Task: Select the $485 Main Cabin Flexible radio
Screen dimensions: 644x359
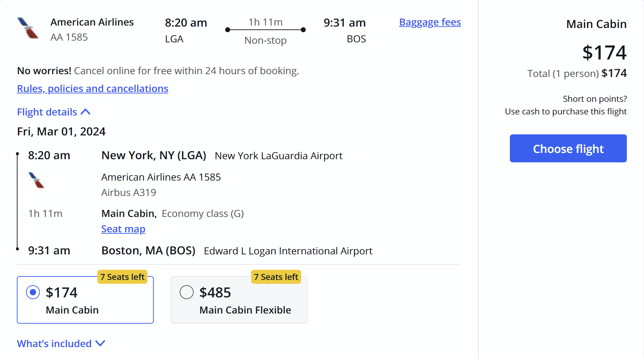Action: coord(187,292)
